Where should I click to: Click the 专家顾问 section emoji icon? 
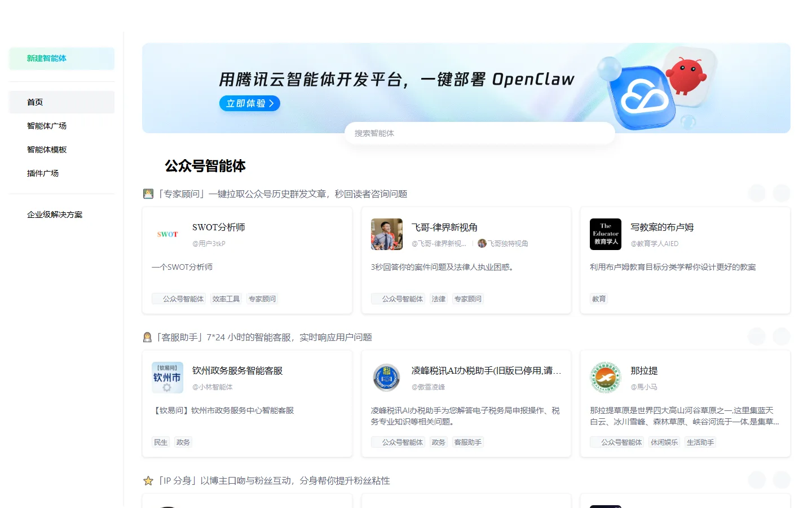point(148,194)
